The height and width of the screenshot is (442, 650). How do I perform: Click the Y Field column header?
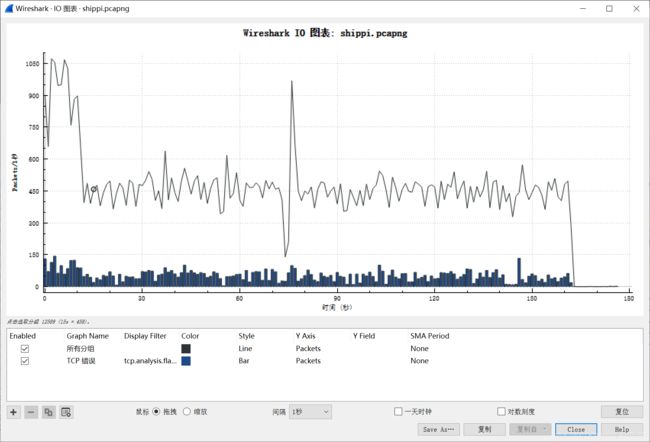point(364,336)
